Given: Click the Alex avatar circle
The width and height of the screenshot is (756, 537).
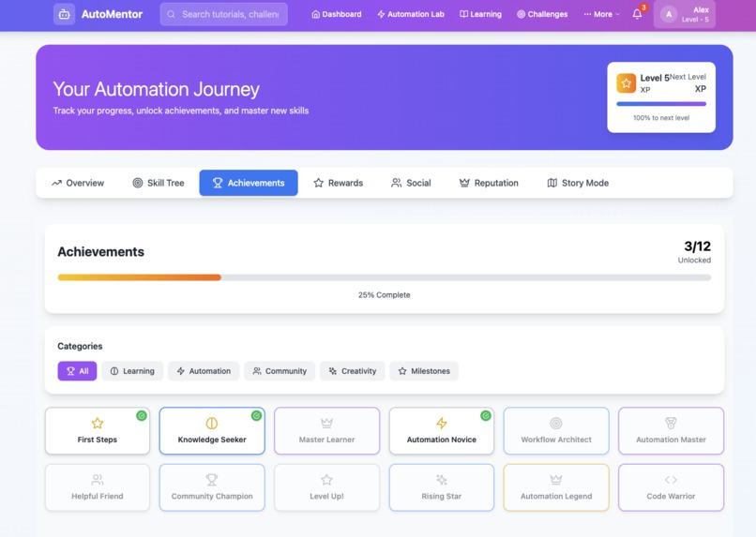Looking at the screenshot, I should (669, 14).
